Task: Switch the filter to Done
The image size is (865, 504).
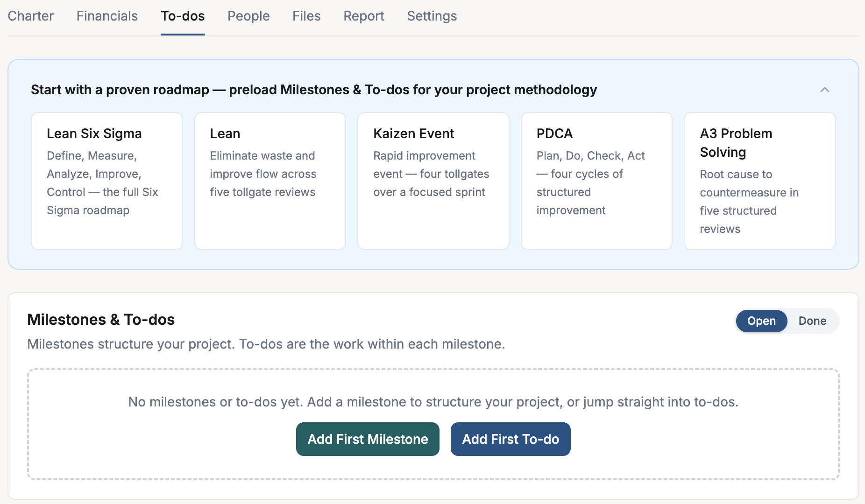Action: point(812,321)
